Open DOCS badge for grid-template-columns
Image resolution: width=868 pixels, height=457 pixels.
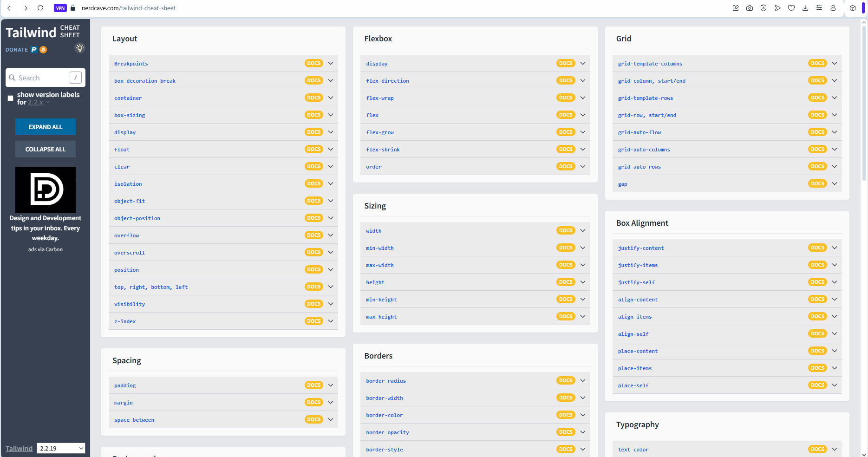pyautogui.click(x=817, y=64)
